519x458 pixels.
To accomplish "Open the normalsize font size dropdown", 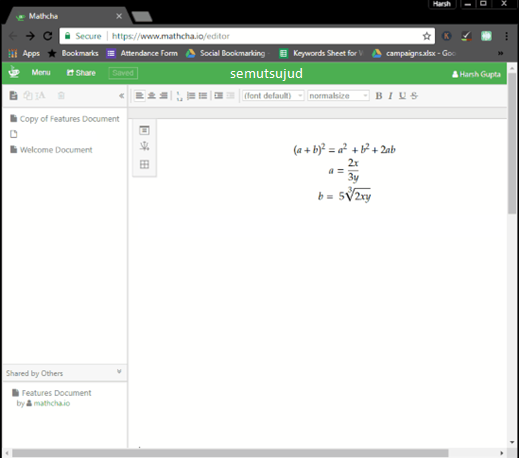I will click(x=338, y=96).
